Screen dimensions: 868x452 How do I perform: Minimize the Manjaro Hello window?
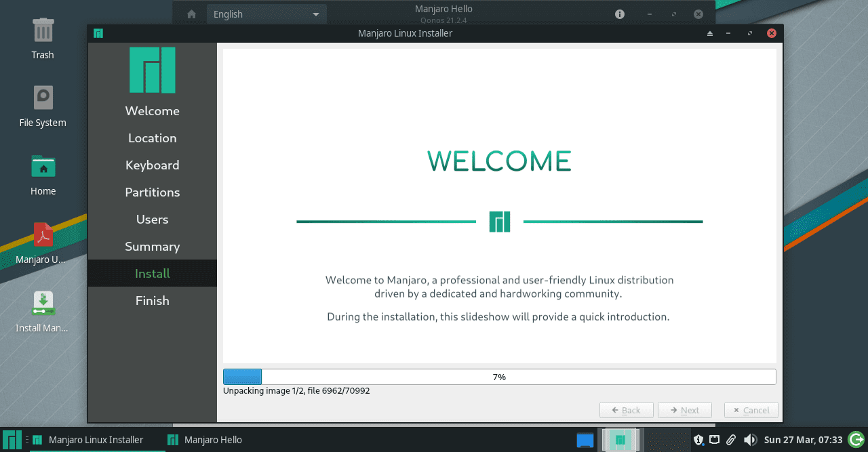650,14
